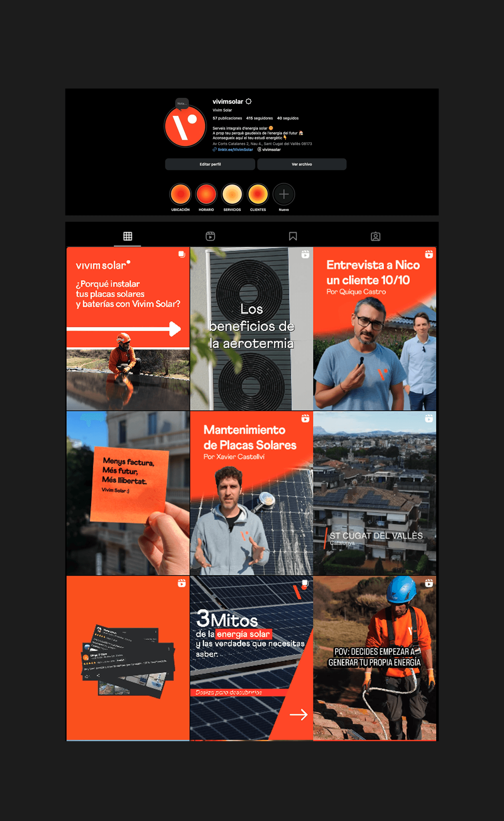Open the '3 Mitos de la energía solar' post
Viewport: 504px width, 821px height.
tap(252, 658)
